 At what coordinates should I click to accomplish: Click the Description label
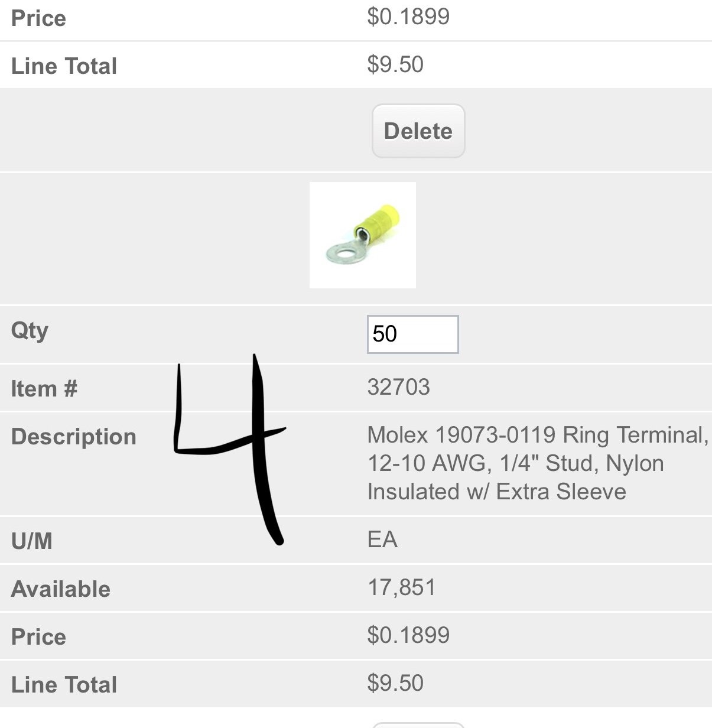[x=74, y=437]
